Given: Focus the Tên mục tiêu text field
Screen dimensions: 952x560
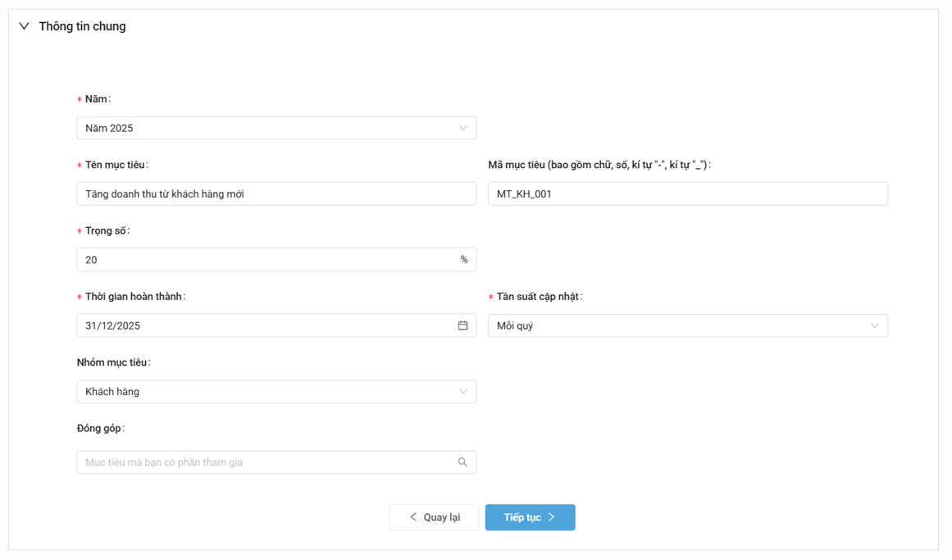Looking at the screenshot, I should (x=276, y=194).
